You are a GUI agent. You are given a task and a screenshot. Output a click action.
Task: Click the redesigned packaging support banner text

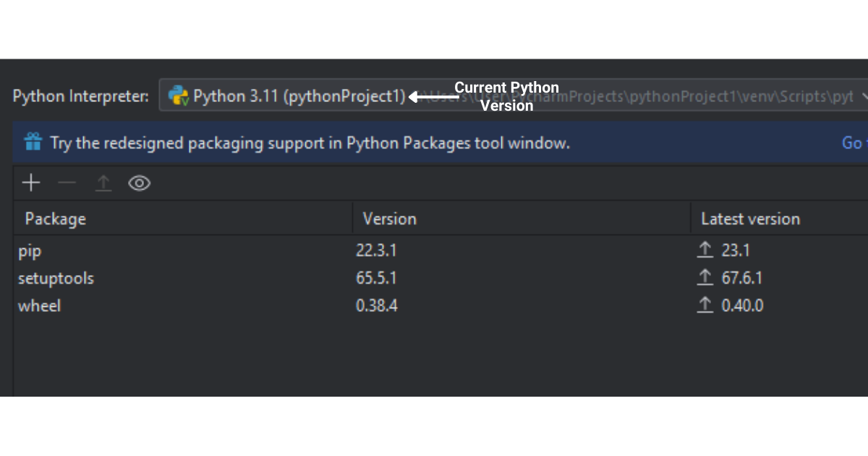click(310, 143)
